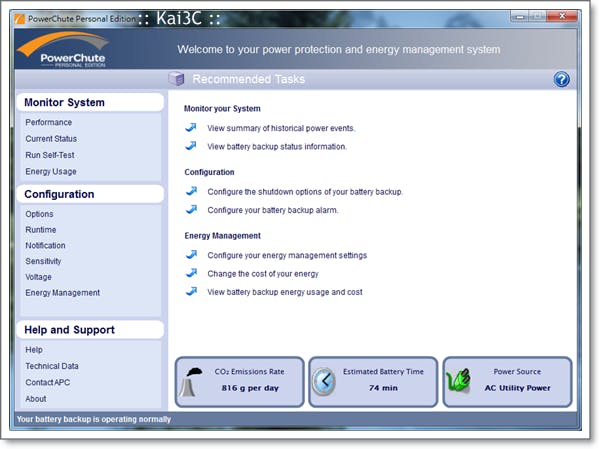The image size is (600, 449).
Task: Click the PowerChute logo in the header
Action: click(61, 48)
